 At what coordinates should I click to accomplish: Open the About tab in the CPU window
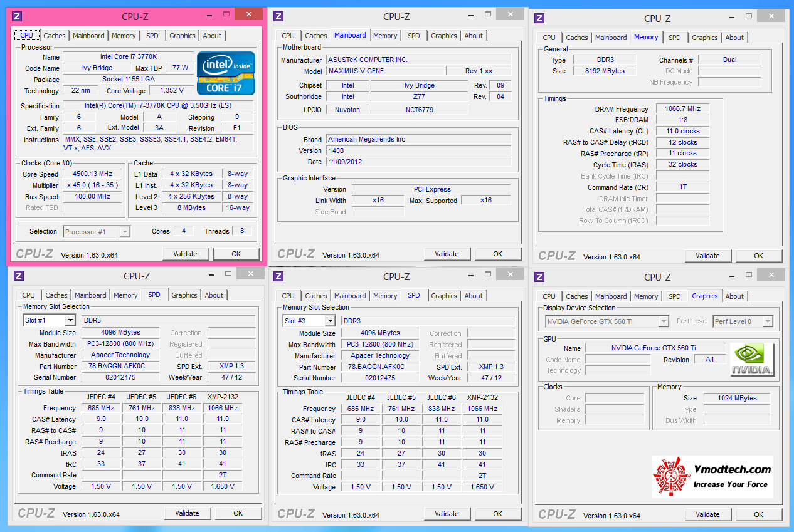pos(212,36)
